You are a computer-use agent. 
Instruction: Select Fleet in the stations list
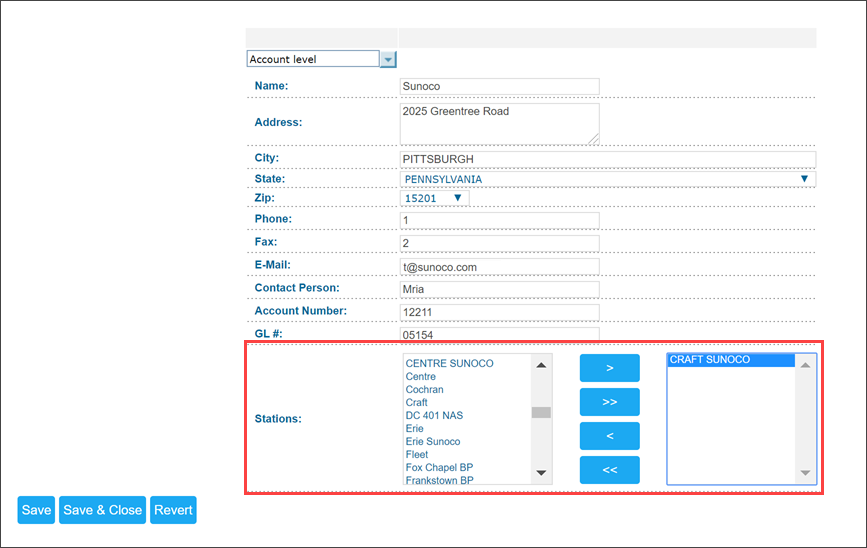(417, 455)
